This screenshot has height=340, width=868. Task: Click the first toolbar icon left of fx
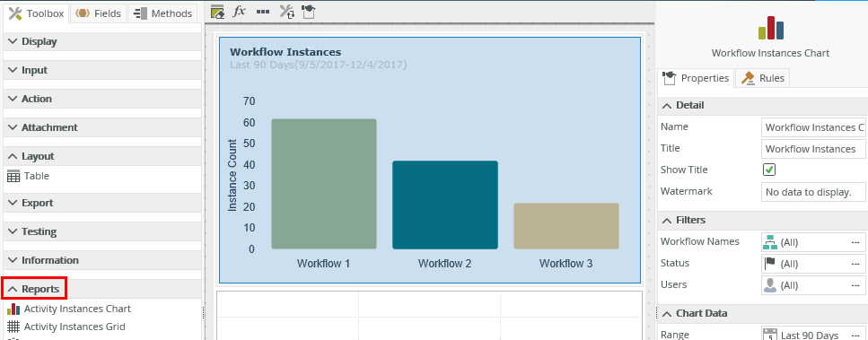point(217,11)
